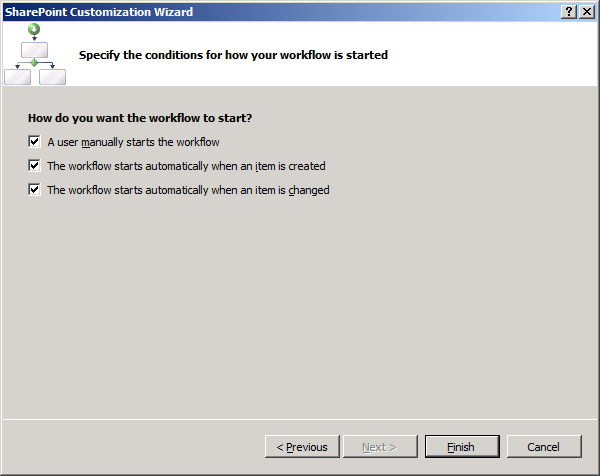Uncheck the item created auto-start checkbox square
Viewport: 600px width, 476px height.
click(x=34, y=166)
